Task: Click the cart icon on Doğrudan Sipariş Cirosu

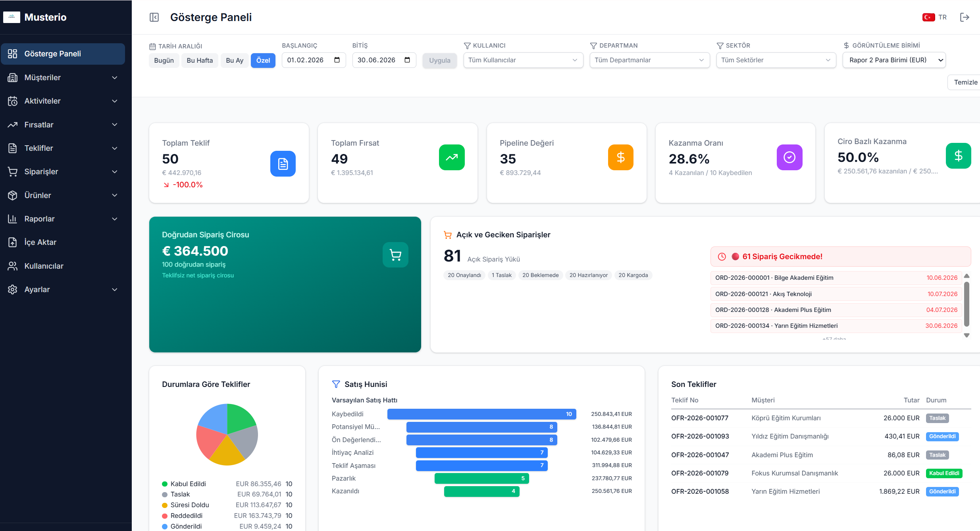Action: point(395,255)
